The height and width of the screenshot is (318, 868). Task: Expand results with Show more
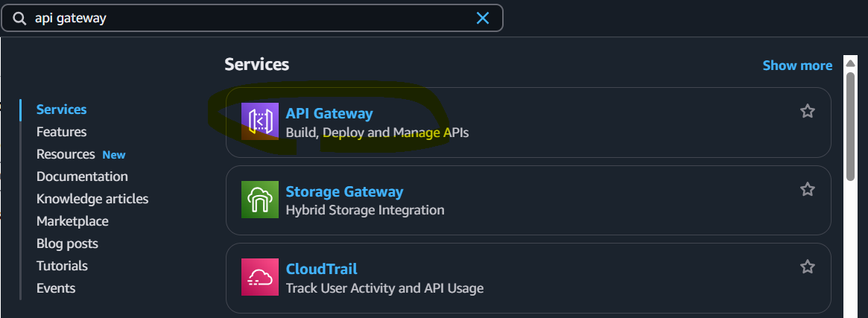(797, 66)
